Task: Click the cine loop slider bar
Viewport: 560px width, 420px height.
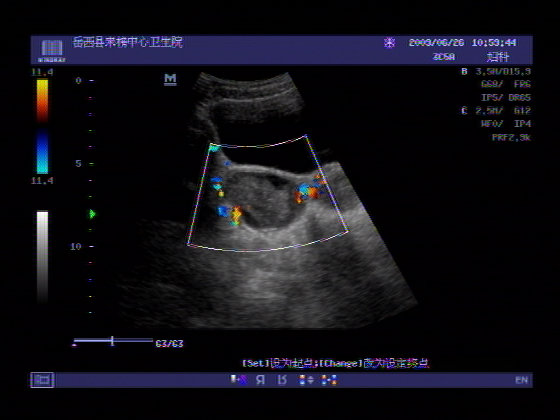Action: (113, 341)
